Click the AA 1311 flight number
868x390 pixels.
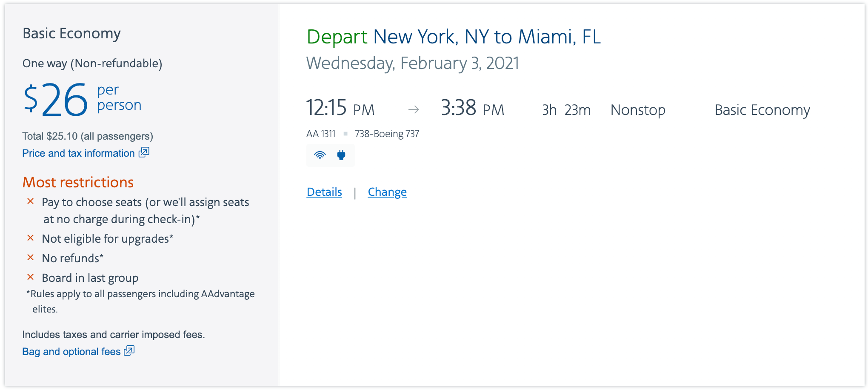point(321,134)
